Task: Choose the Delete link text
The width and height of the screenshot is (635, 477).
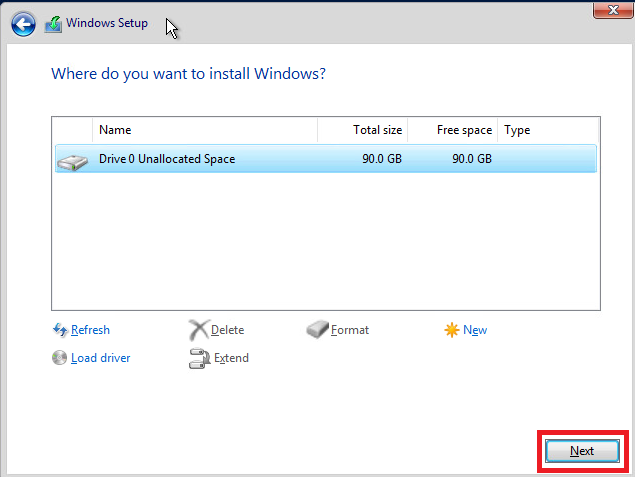Action: pos(227,330)
